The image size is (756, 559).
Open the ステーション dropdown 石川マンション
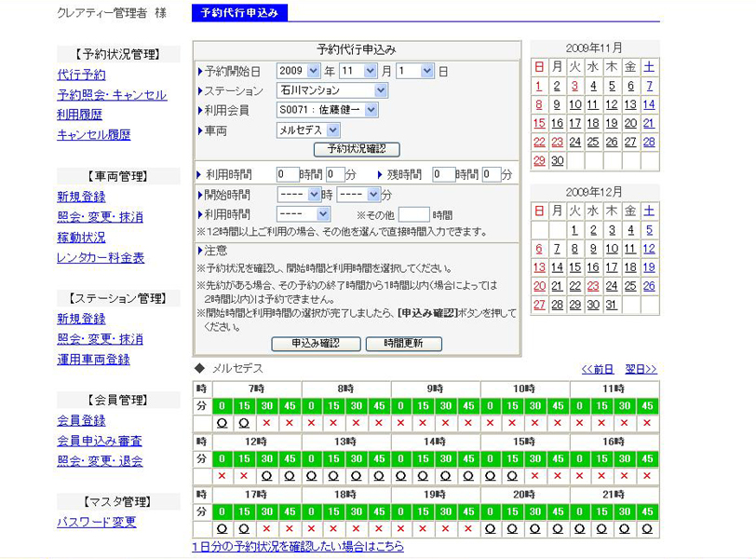point(332,90)
